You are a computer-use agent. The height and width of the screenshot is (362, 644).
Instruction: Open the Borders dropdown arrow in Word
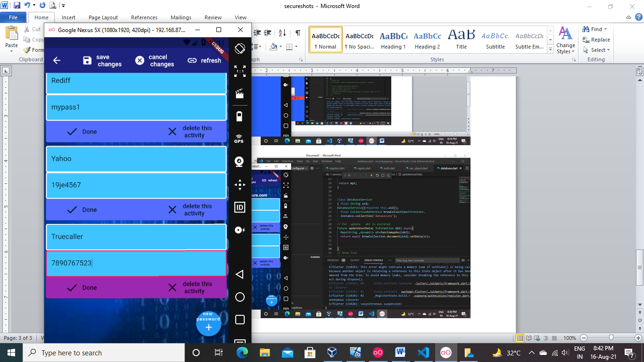[x=296, y=47]
